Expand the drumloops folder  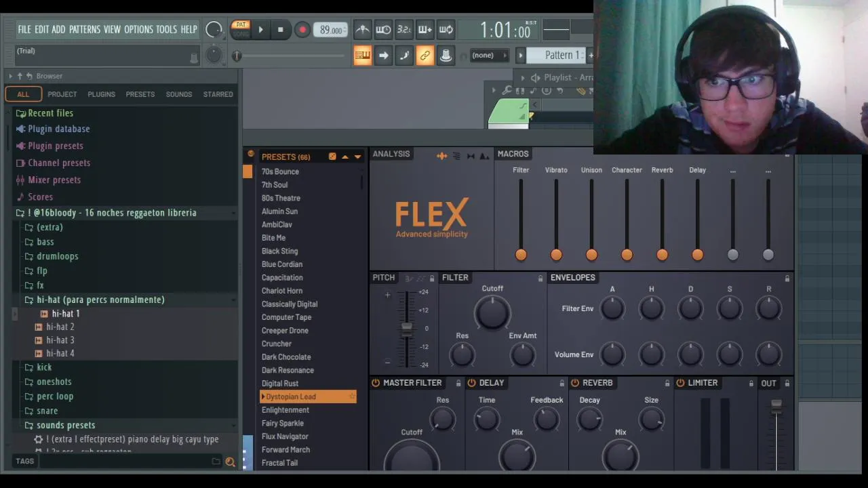[x=58, y=256]
